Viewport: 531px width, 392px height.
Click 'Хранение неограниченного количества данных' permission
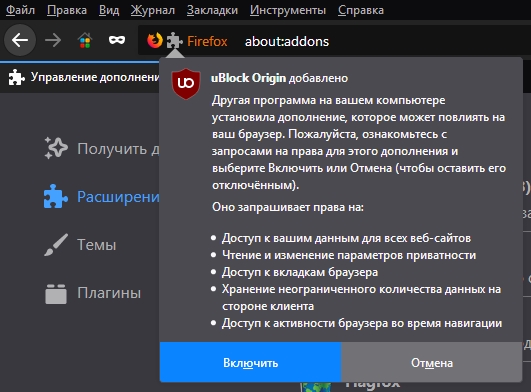361,297
